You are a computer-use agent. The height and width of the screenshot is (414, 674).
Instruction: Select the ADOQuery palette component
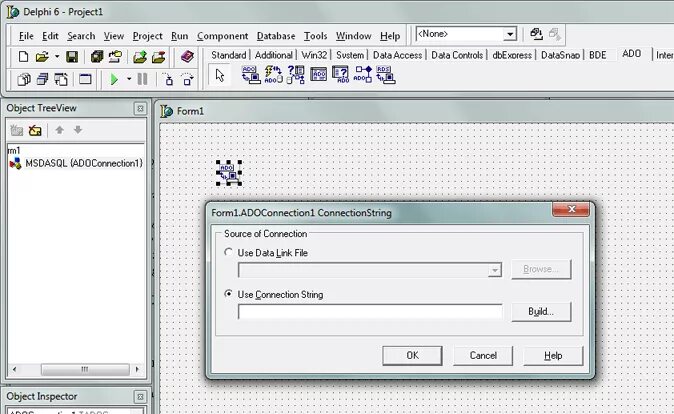[x=340, y=75]
